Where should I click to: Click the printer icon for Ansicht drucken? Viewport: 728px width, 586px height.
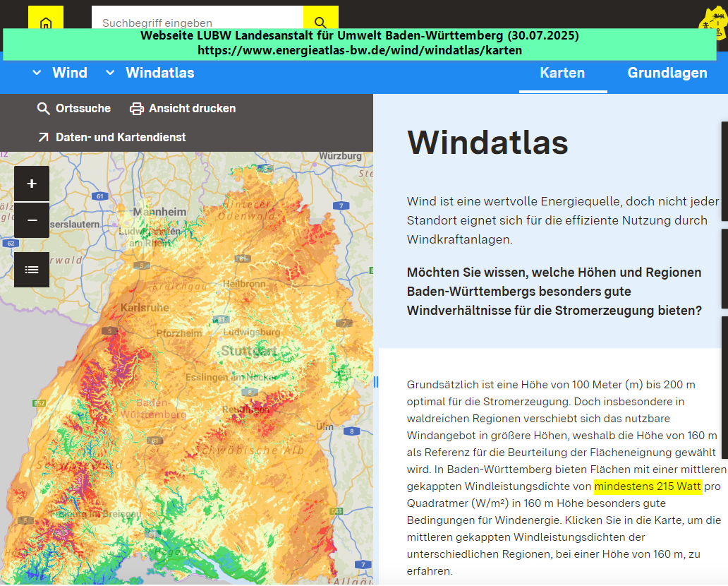[x=137, y=109]
